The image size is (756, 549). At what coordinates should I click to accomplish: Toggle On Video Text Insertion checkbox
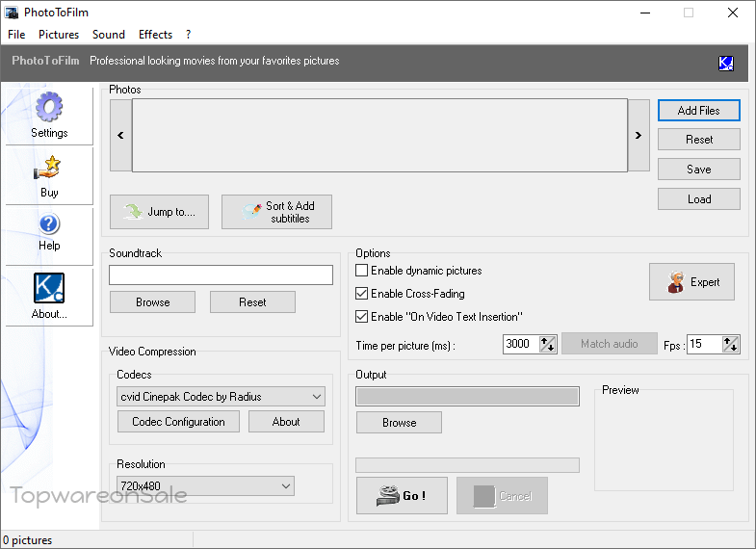(361, 317)
